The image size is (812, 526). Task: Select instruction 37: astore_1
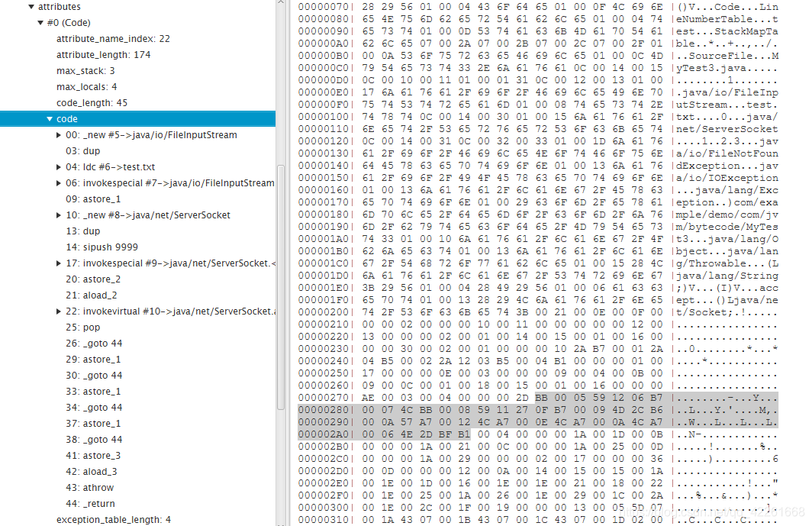[x=93, y=424]
